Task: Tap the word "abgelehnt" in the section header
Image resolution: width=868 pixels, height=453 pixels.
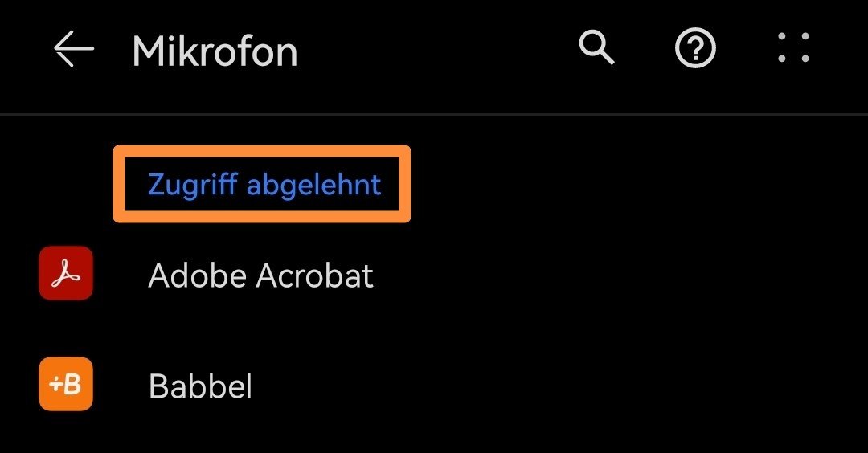Action: point(313,185)
